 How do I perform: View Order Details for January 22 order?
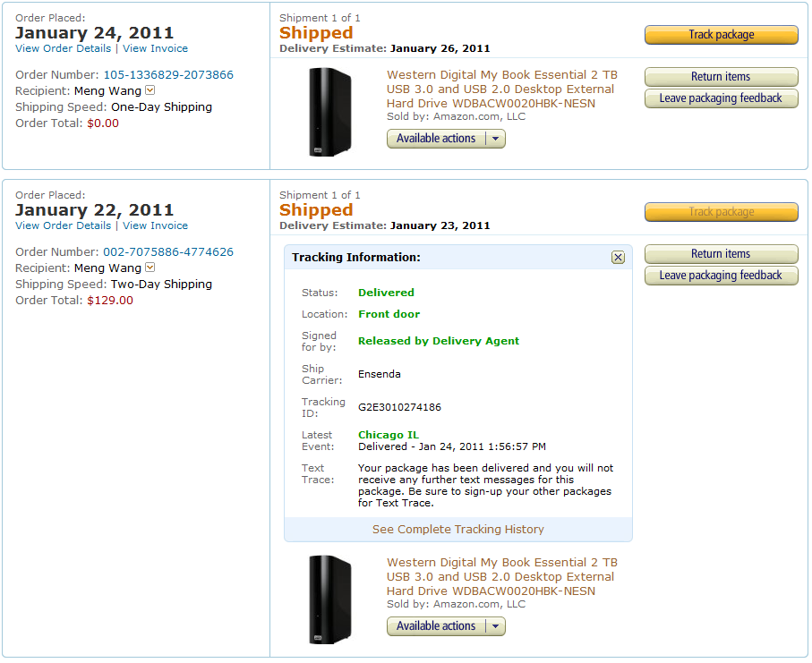click(64, 225)
